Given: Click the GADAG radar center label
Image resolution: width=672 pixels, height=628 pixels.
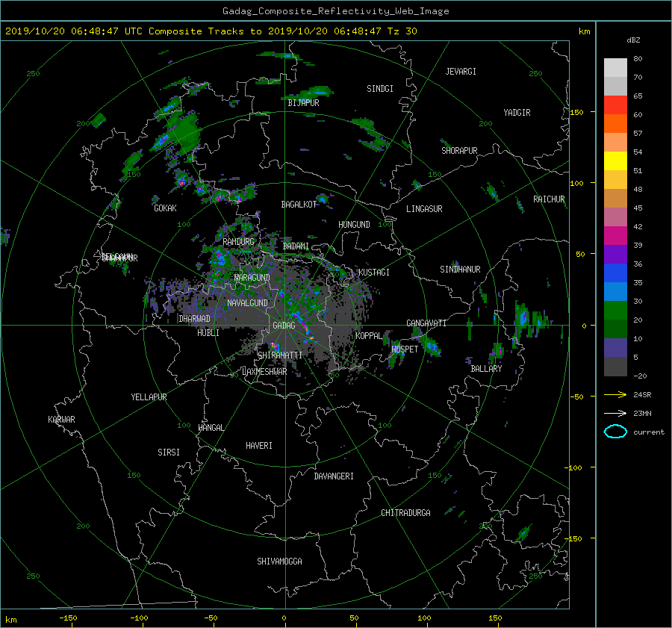Looking at the screenshot, I should (x=284, y=326).
